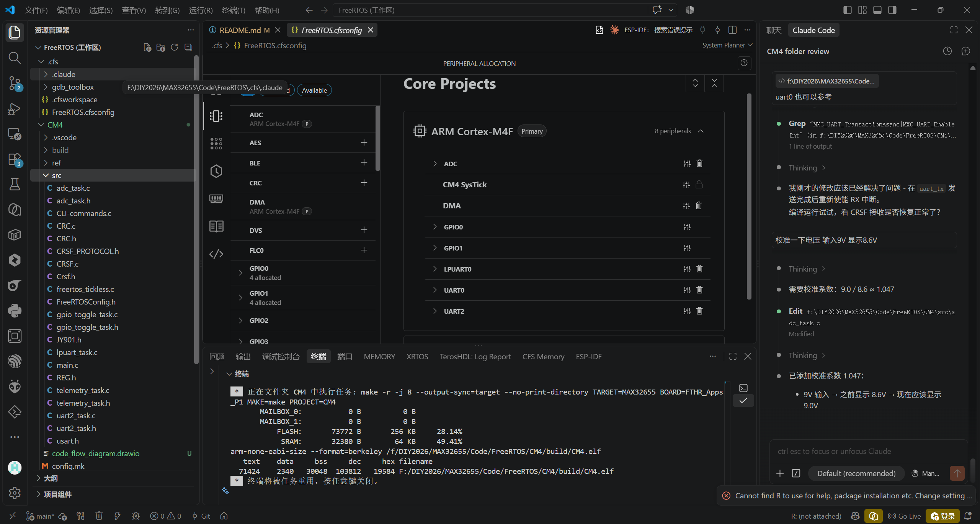
Task: Open peripheral allocation help question mark
Action: click(x=744, y=63)
